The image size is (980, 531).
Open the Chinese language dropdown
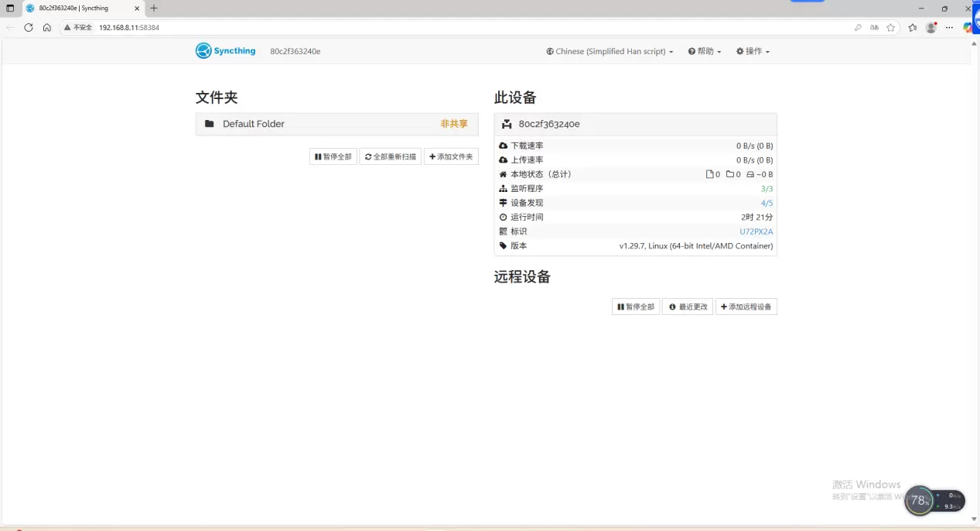click(x=610, y=52)
